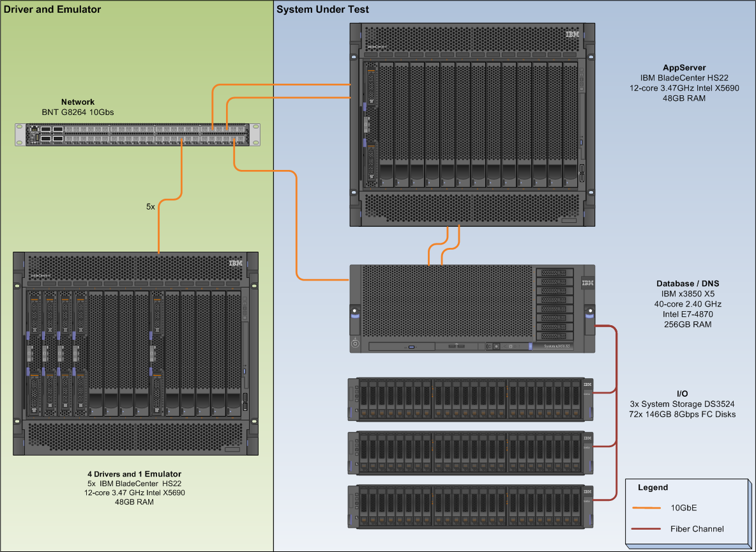Screen dimensions: 756x552
Task: Select the "I/O" storage heading
Action: click(683, 394)
